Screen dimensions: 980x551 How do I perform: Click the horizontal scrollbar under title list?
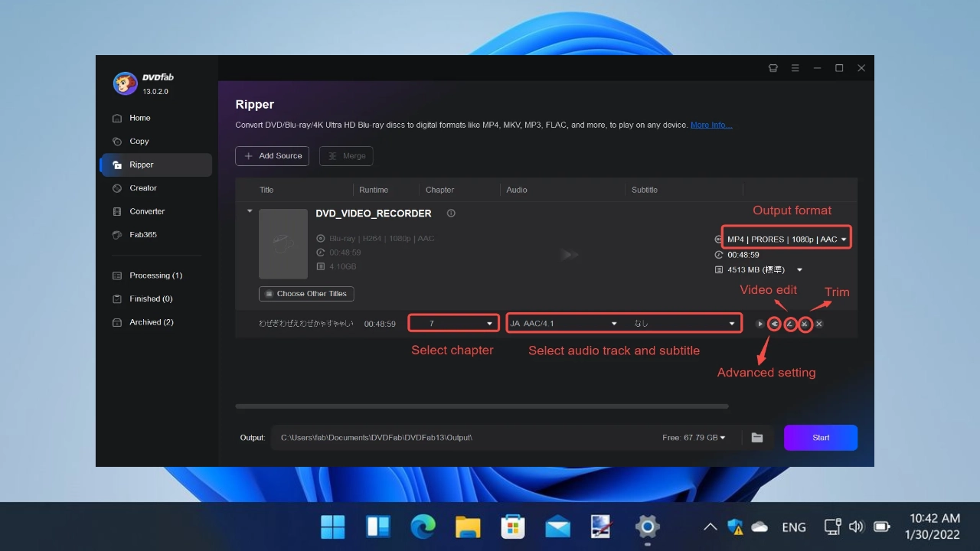482,406
